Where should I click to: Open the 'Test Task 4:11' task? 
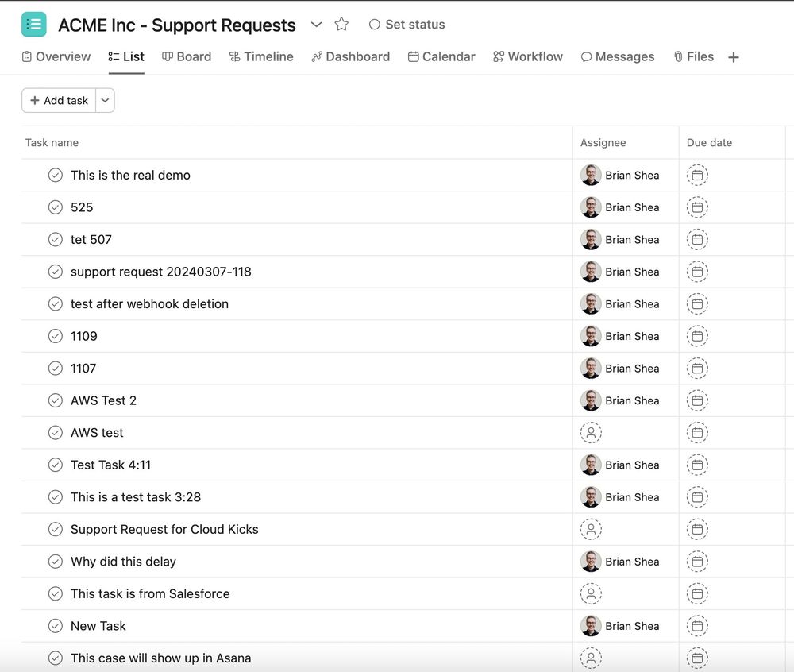click(x=111, y=465)
